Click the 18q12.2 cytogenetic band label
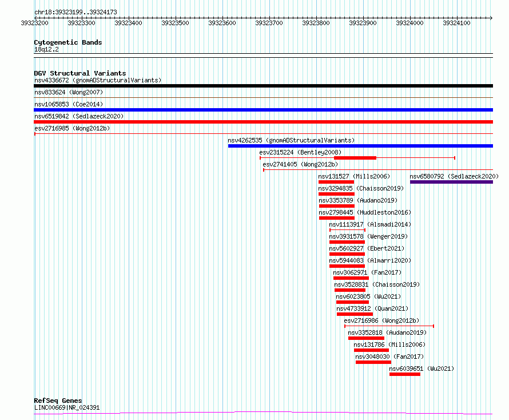509x420 pixels. pos(46,49)
